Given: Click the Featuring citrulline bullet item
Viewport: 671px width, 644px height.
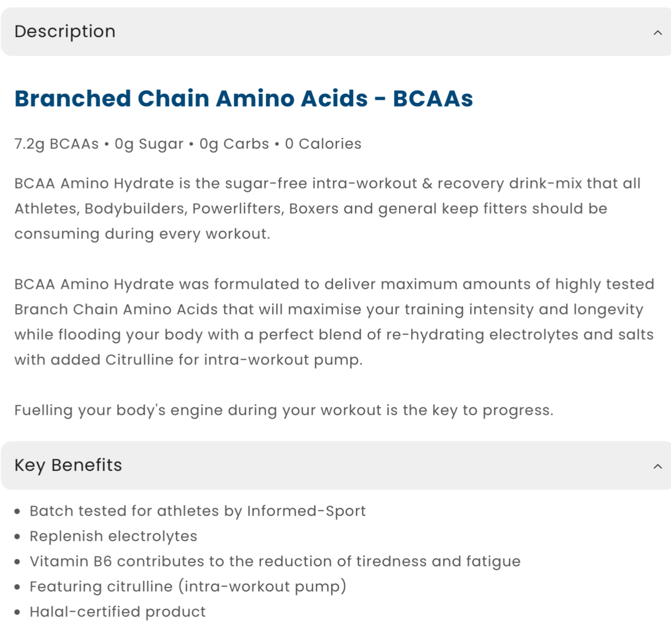Looking at the screenshot, I should tap(188, 586).
